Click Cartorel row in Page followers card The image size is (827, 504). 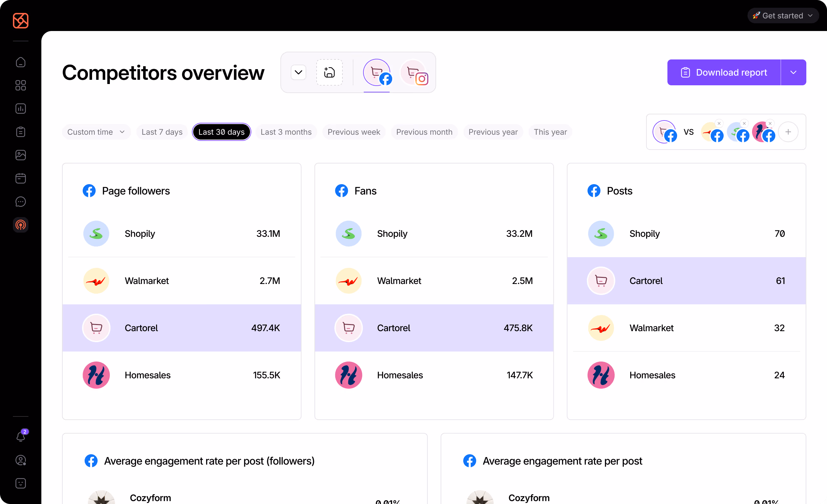click(182, 328)
